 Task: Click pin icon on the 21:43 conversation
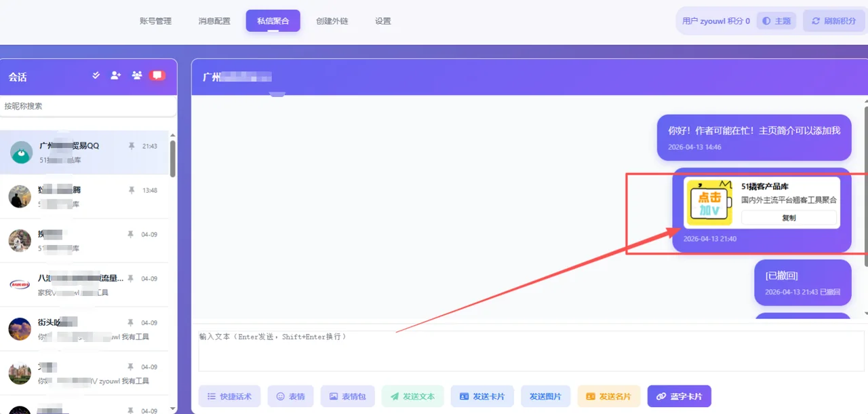(132, 146)
